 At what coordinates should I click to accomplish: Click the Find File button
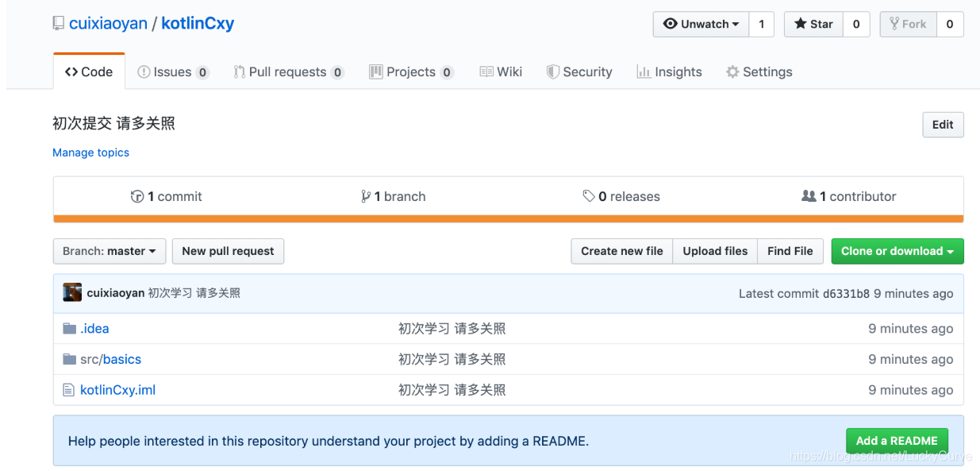point(790,251)
